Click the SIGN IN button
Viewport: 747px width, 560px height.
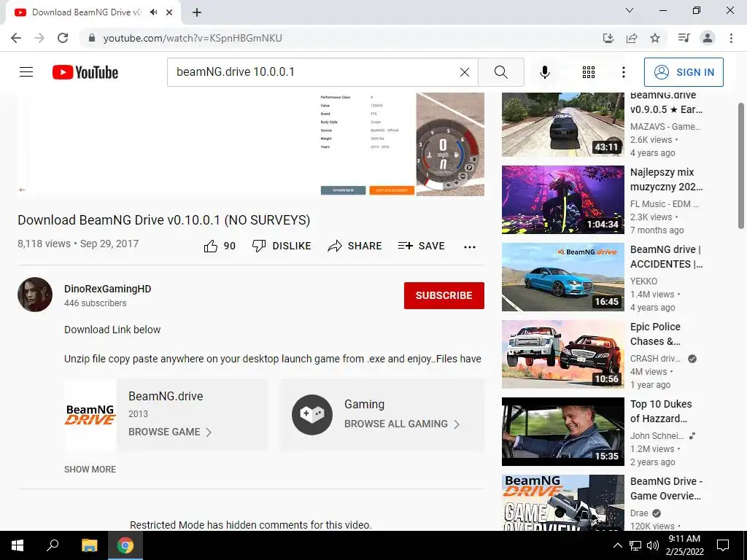(684, 72)
